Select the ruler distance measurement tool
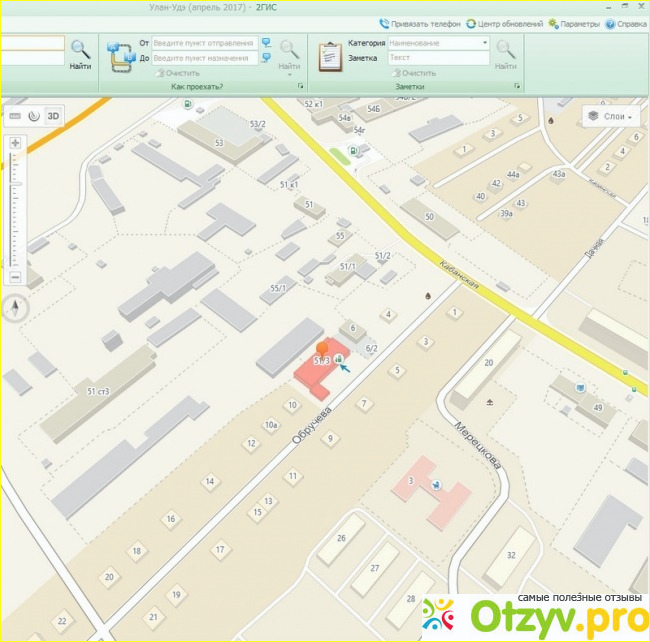This screenshot has height=642, width=650. tap(14, 116)
